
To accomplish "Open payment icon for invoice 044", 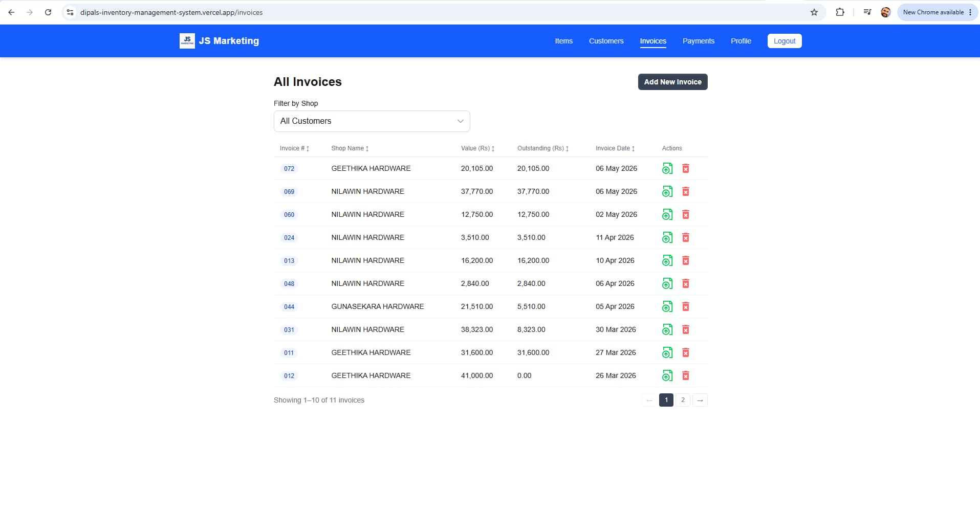I will click(667, 306).
